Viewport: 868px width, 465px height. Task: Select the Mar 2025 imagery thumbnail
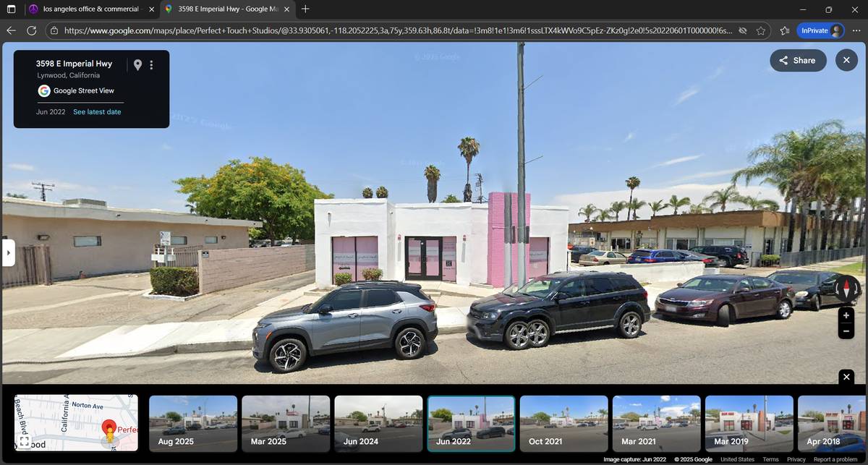[x=286, y=423]
